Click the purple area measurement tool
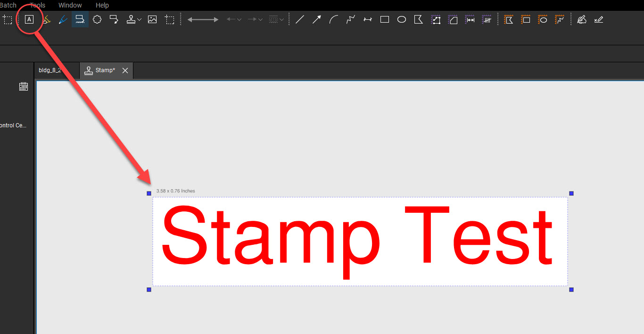Screen dimensions: 644x334 453,19
